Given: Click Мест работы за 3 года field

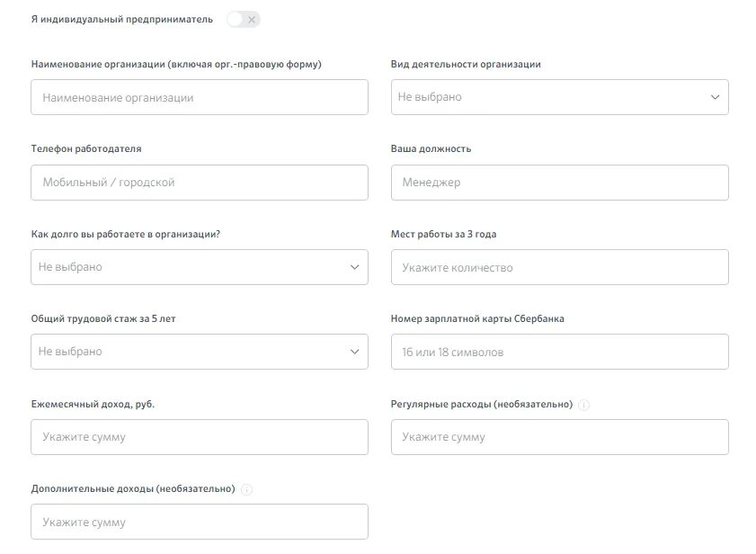Looking at the screenshot, I should click(559, 267).
